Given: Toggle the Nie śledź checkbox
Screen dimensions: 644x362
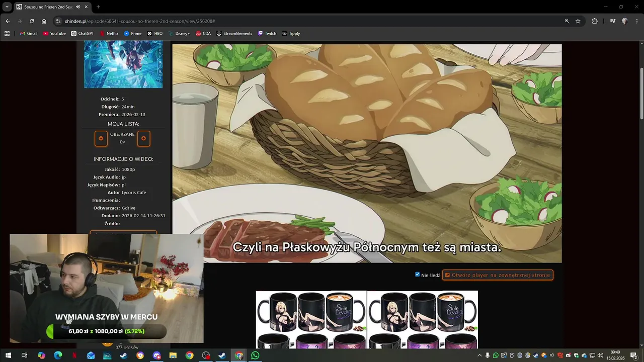Looking at the screenshot, I should pos(418,275).
